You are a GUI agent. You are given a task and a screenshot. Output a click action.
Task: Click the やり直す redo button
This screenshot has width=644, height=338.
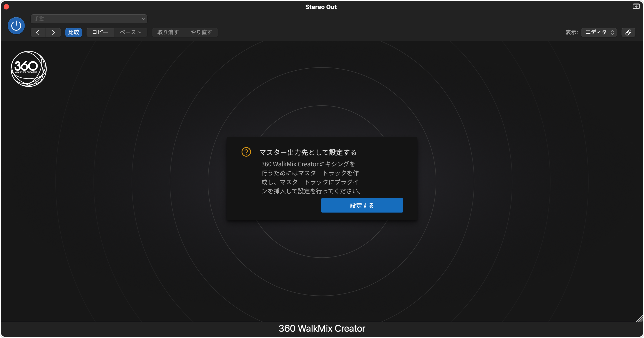201,32
